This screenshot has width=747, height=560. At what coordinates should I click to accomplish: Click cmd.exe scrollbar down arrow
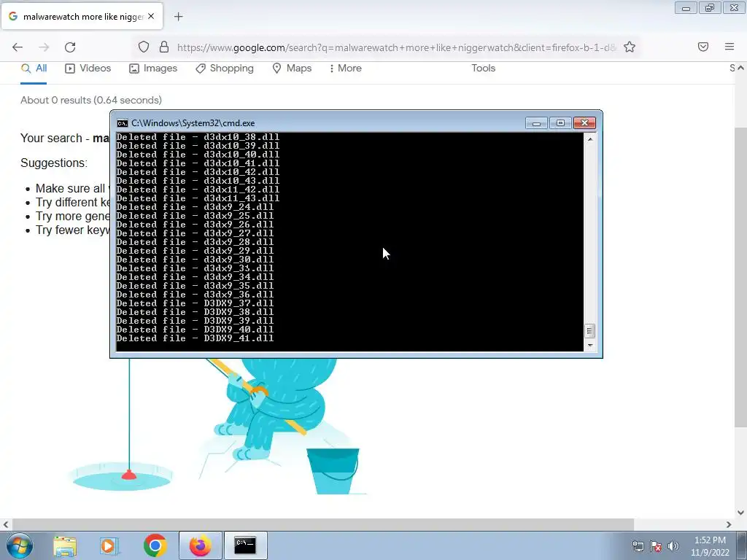click(589, 346)
